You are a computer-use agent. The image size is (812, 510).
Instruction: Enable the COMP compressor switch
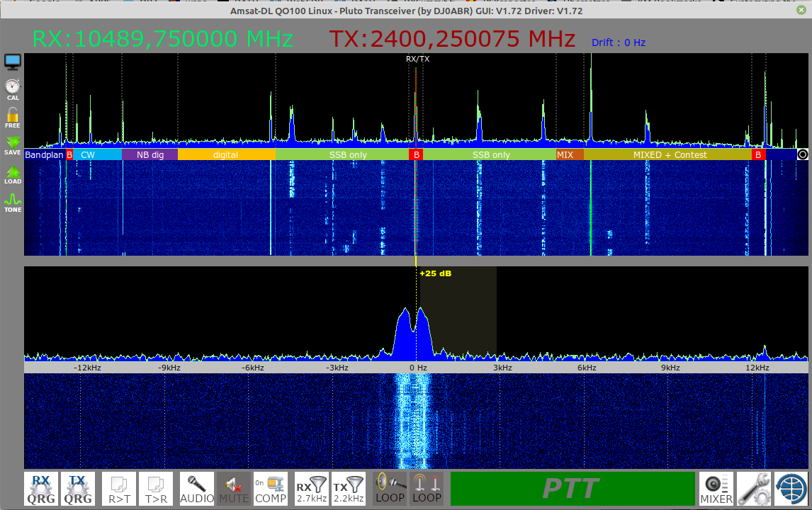coord(271,489)
